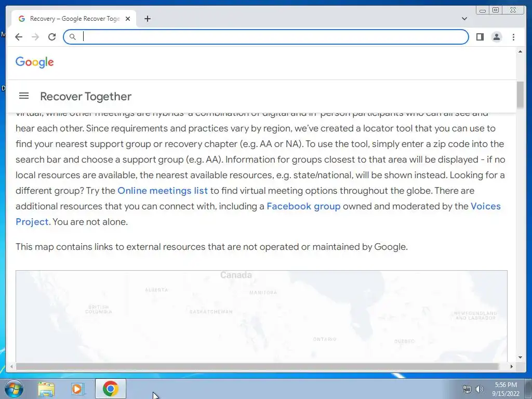Screen dimensions: 532x399
Task: Go back using the browser back arrow
Action: tap(19, 37)
